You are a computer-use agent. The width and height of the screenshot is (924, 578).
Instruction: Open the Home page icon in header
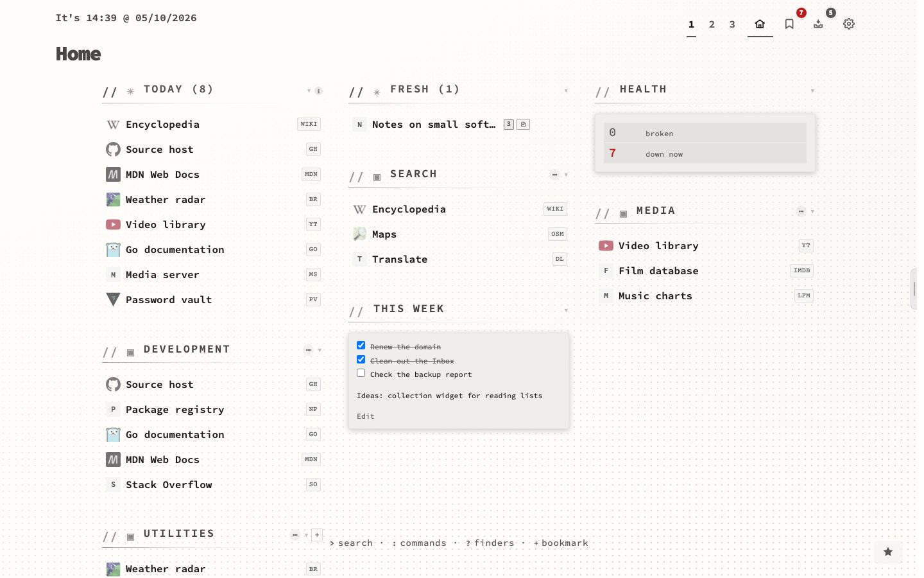(x=760, y=24)
